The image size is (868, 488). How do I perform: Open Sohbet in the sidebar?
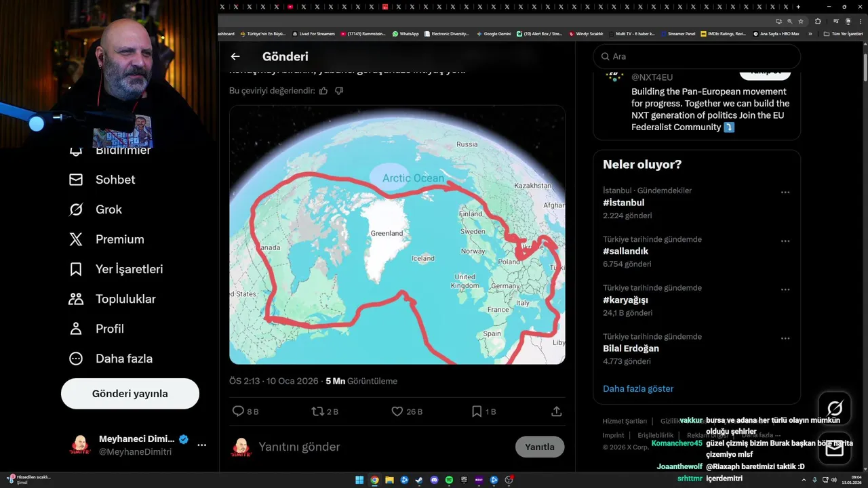pyautogui.click(x=102, y=180)
